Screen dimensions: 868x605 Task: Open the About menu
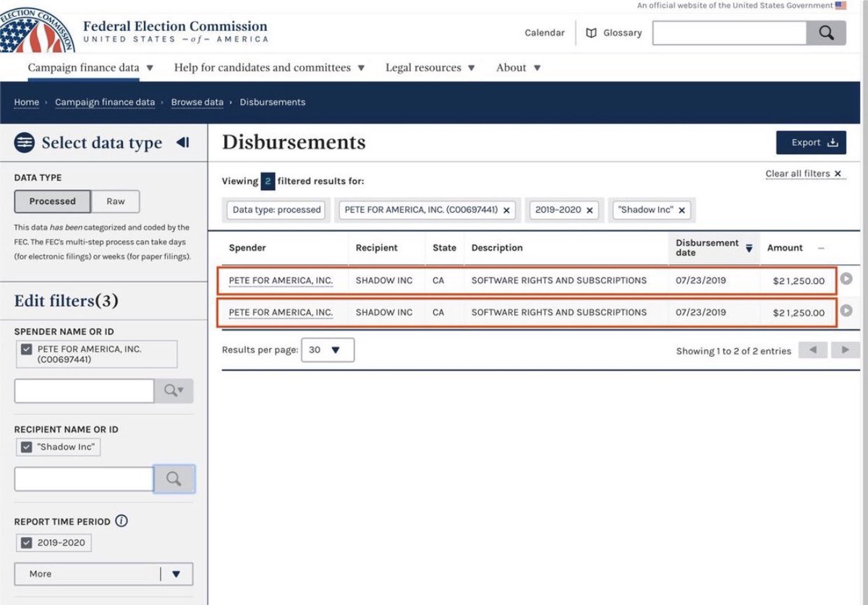518,67
